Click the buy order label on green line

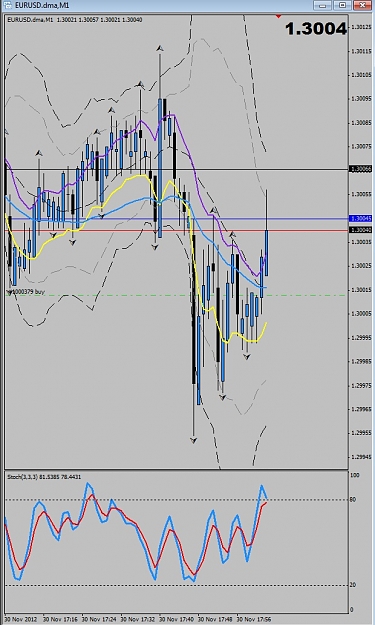pos(26,292)
